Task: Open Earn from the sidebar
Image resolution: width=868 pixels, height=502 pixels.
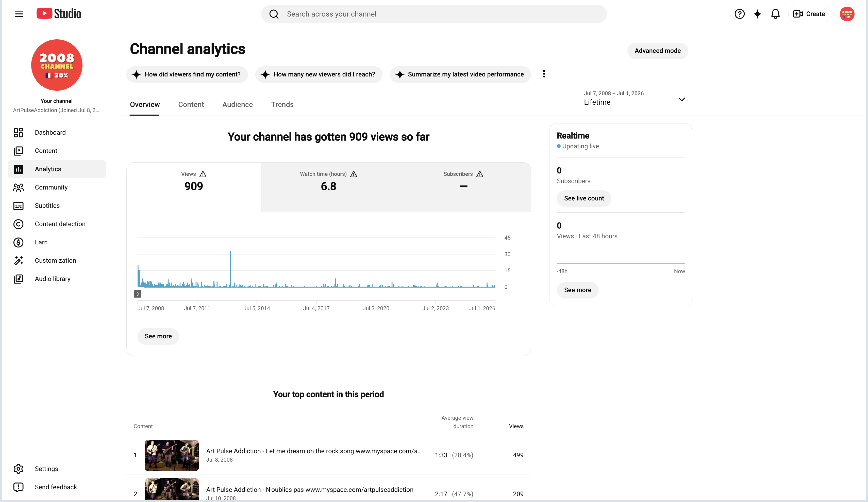Action: [x=57, y=242]
